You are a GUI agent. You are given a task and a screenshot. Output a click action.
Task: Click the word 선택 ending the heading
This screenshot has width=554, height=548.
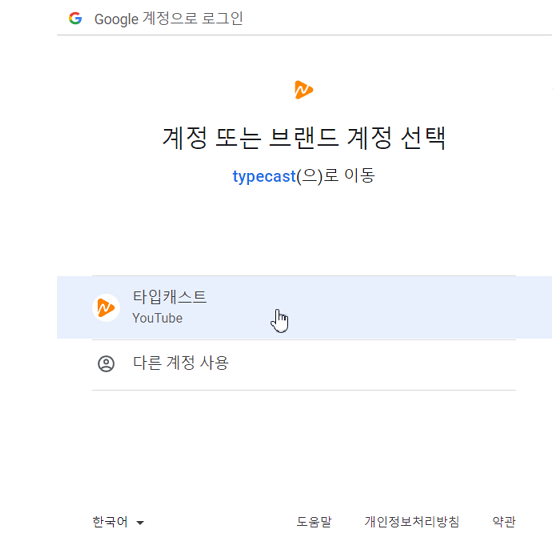click(x=423, y=138)
